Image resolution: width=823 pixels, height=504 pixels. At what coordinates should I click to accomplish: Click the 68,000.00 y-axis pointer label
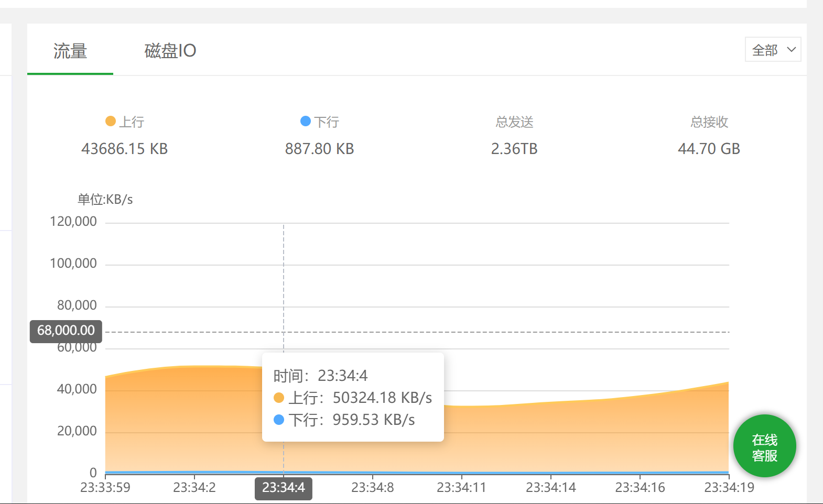coord(66,331)
